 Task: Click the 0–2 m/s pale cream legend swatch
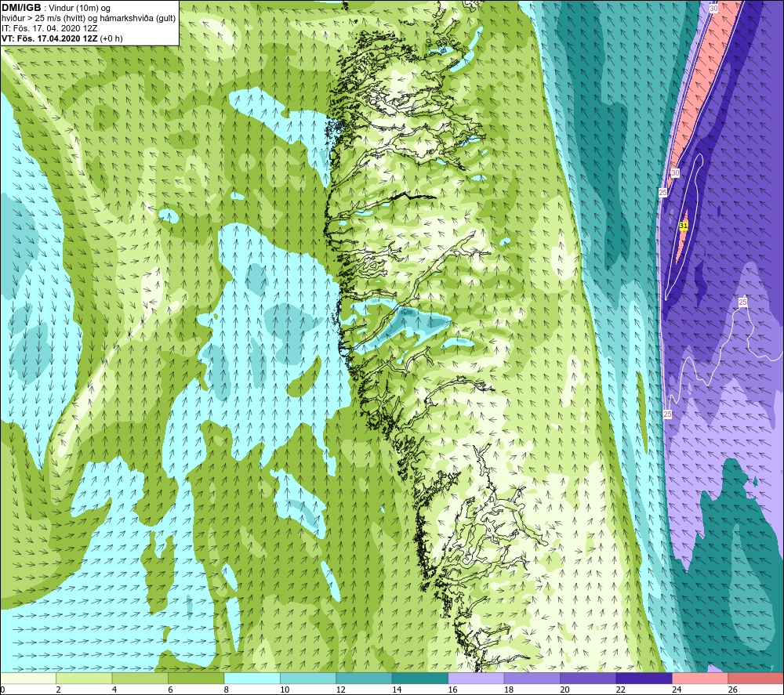28,678
